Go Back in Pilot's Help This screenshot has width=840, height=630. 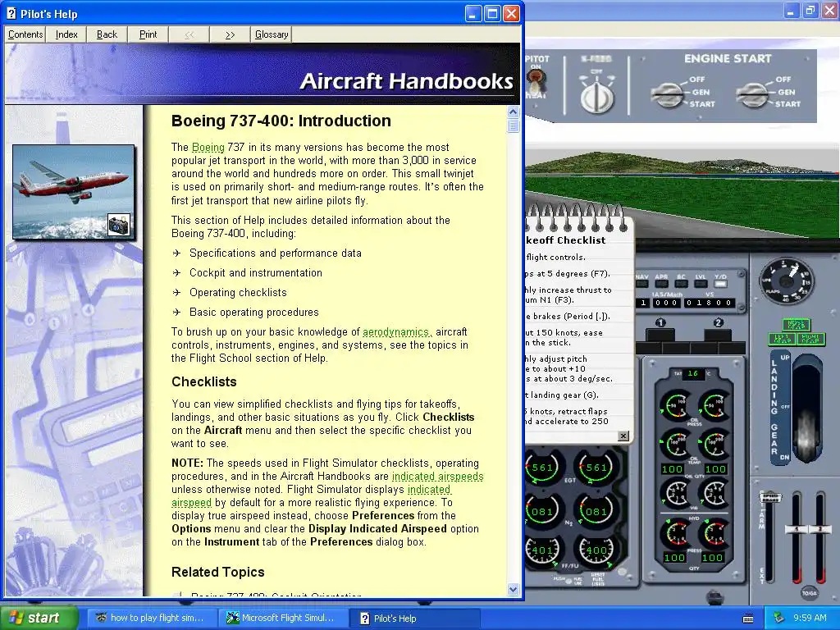point(107,34)
